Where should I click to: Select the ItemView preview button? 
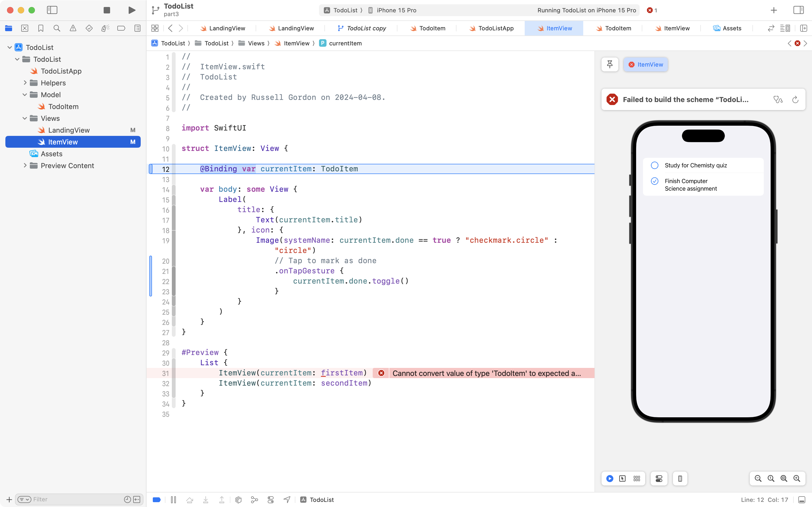pos(646,64)
